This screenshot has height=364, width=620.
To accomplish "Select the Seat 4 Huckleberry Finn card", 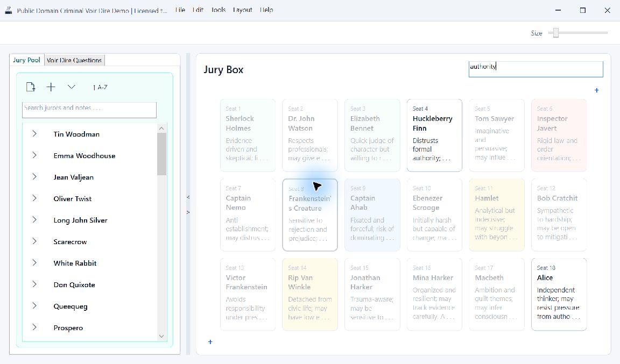I will (x=434, y=135).
